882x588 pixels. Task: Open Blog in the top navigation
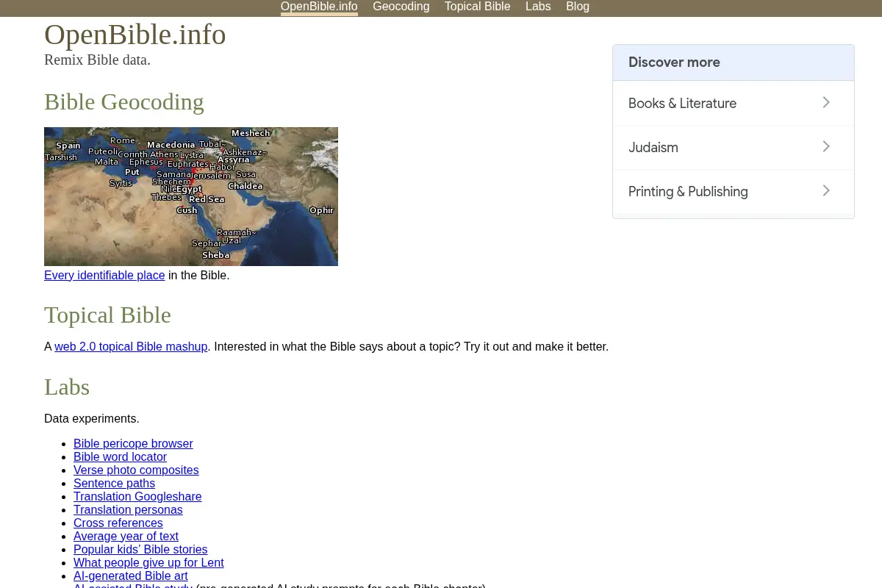click(578, 7)
